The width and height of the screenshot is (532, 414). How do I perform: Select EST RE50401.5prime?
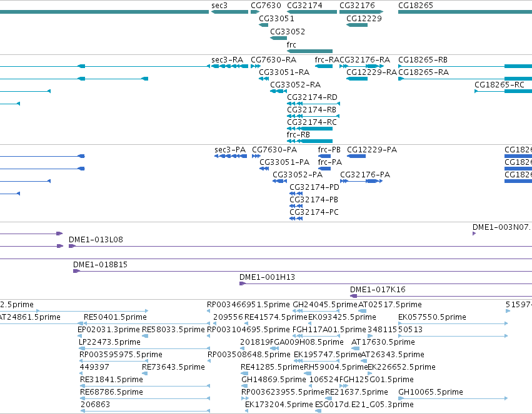pyautogui.click(x=148, y=323)
